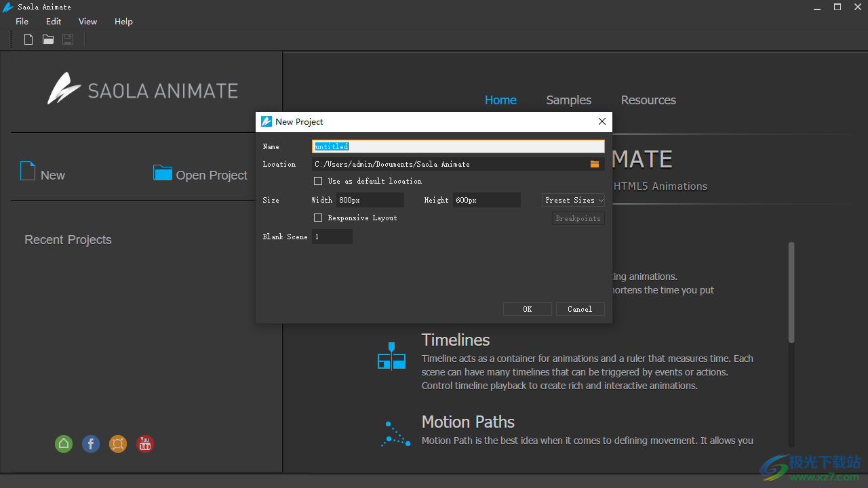Click the Save disk toolbar icon
The height and width of the screenshot is (488, 868).
pyautogui.click(x=68, y=39)
